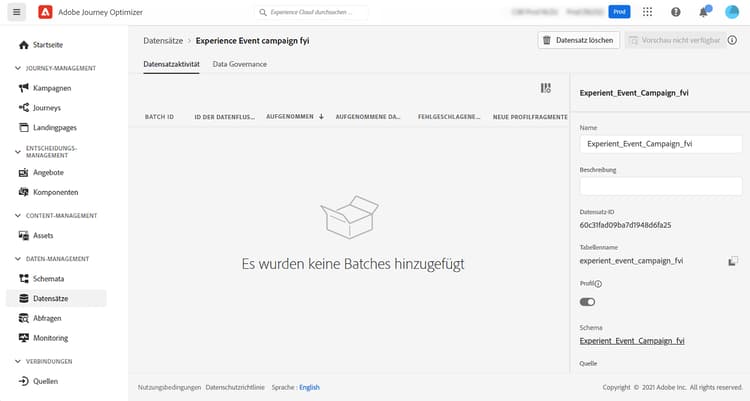
Task: Open the Datenschutzrichtlinie footer link
Action: pyautogui.click(x=235, y=388)
